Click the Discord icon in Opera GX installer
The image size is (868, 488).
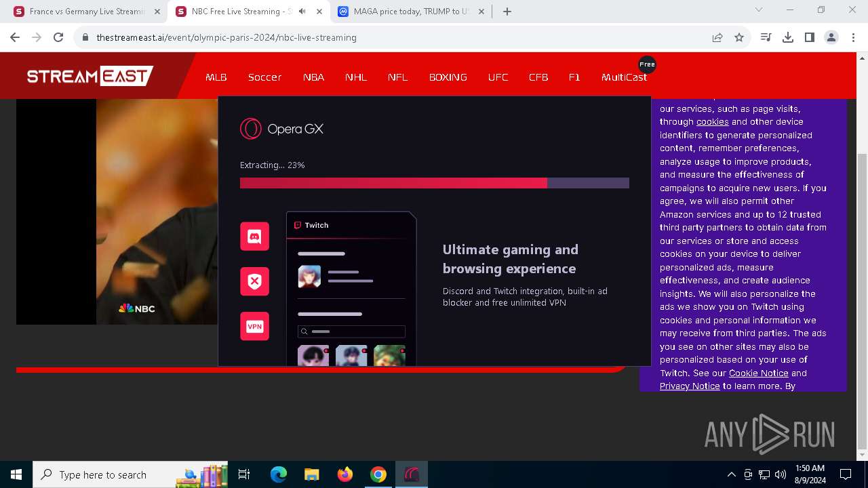(254, 237)
